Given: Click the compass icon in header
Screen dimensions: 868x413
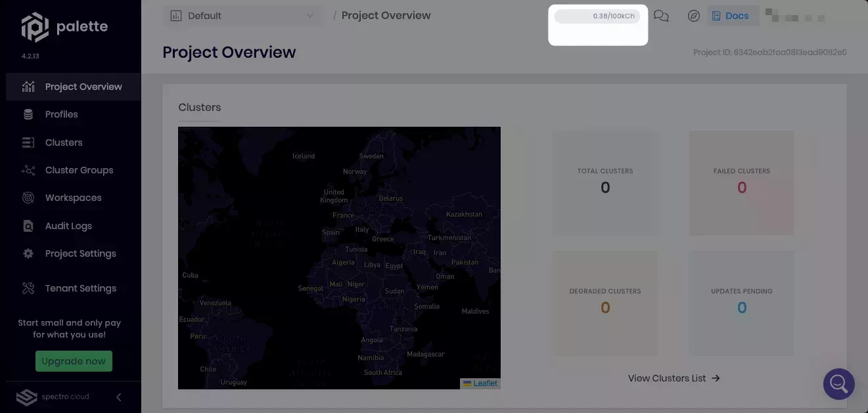Looking at the screenshot, I should point(693,16).
